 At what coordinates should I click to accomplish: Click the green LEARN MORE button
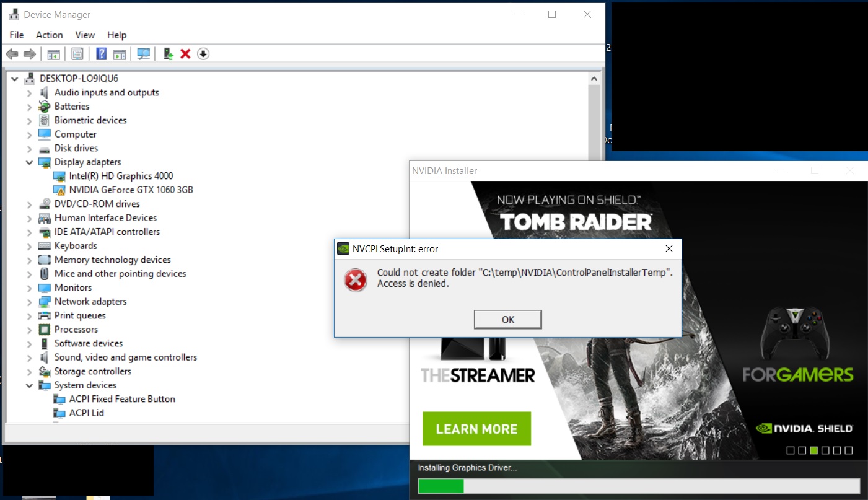(476, 429)
